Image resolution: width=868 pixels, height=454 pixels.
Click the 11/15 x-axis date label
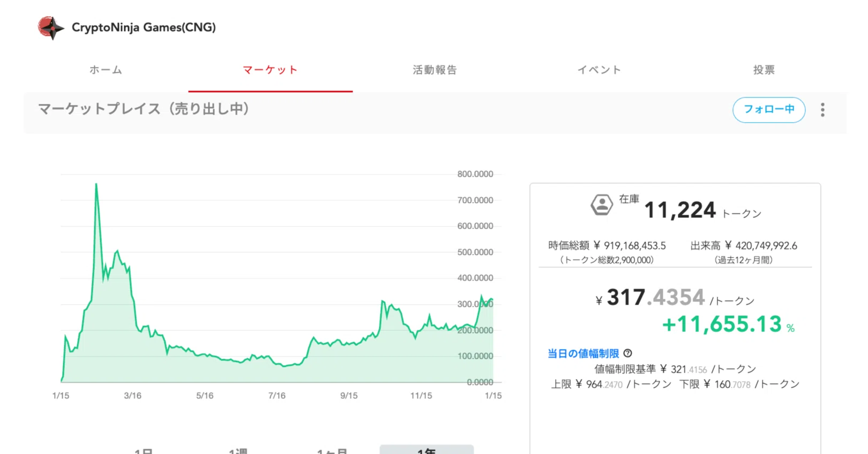(x=421, y=396)
